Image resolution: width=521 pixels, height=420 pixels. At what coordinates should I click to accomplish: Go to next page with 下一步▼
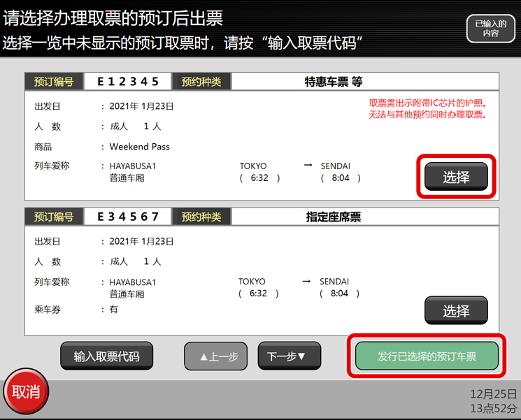(289, 356)
